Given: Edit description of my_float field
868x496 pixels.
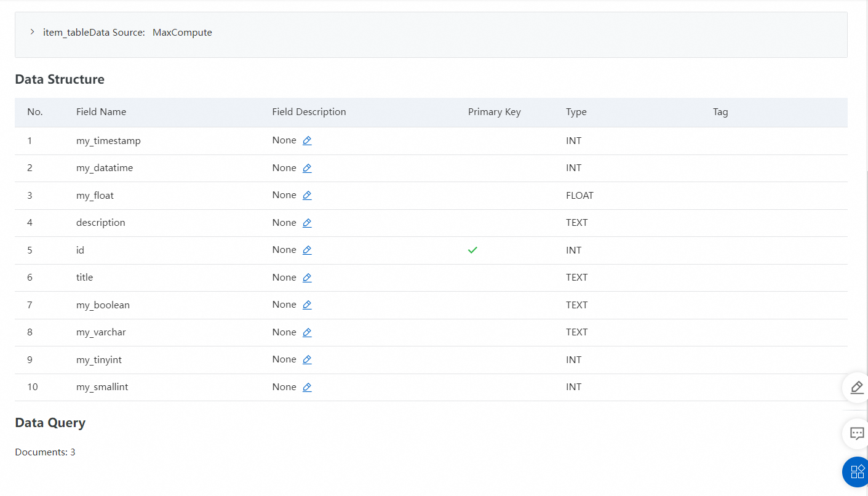Looking at the screenshot, I should pos(307,196).
